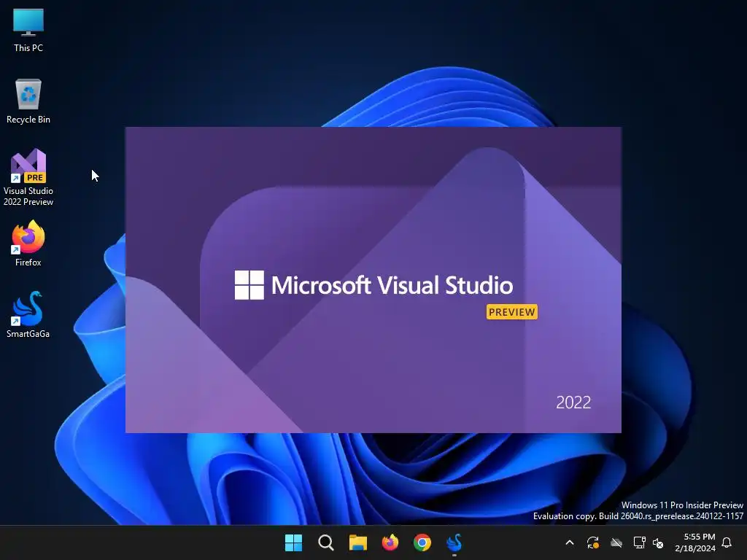This screenshot has height=560, width=747.
Task: Open the notifications bell icon
Action: [x=727, y=542]
